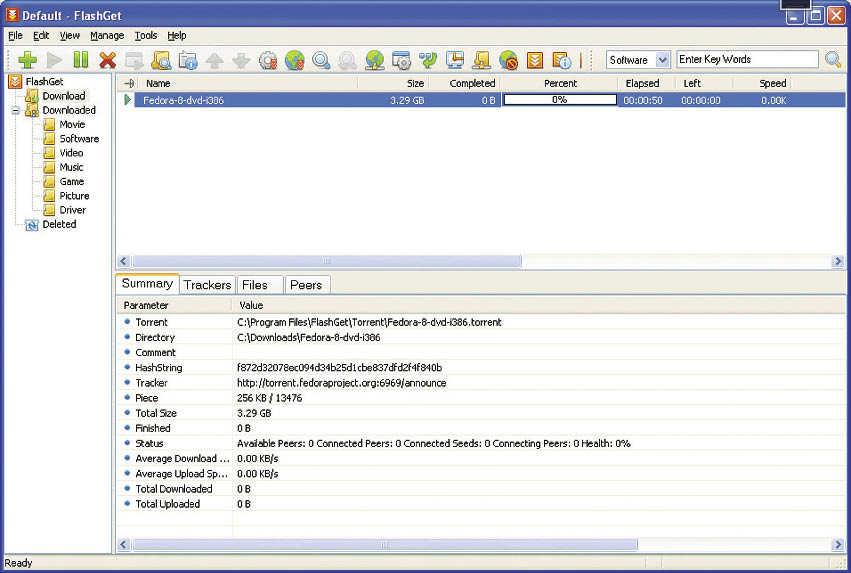Screen dimensions: 851x573
Task: Select the Game folder
Action: click(72, 181)
